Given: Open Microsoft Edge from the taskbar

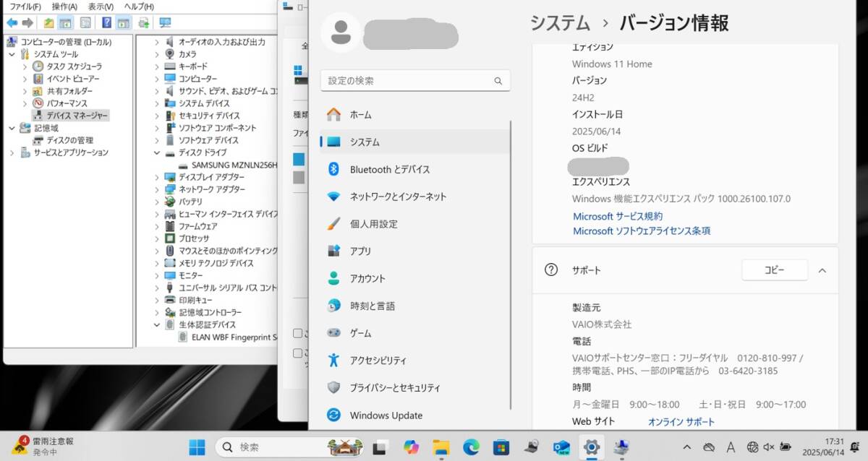Looking at the screenshot, I should click(472, 447).
